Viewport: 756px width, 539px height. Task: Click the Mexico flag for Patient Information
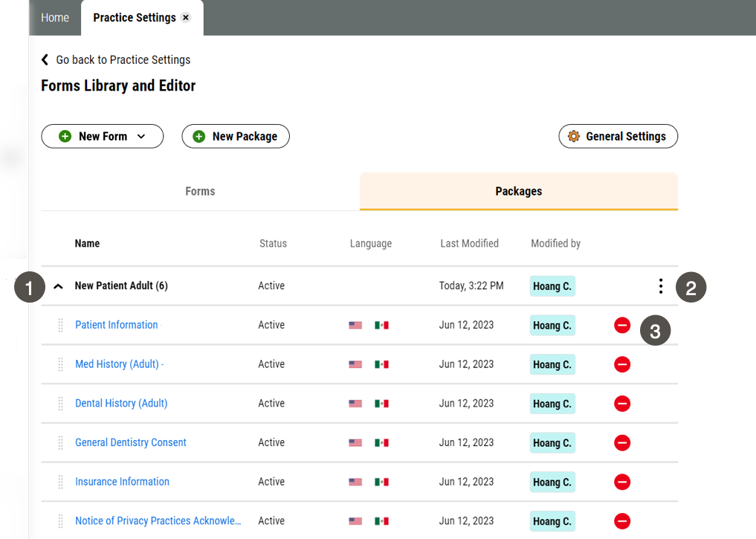click(x=381, y=325)
